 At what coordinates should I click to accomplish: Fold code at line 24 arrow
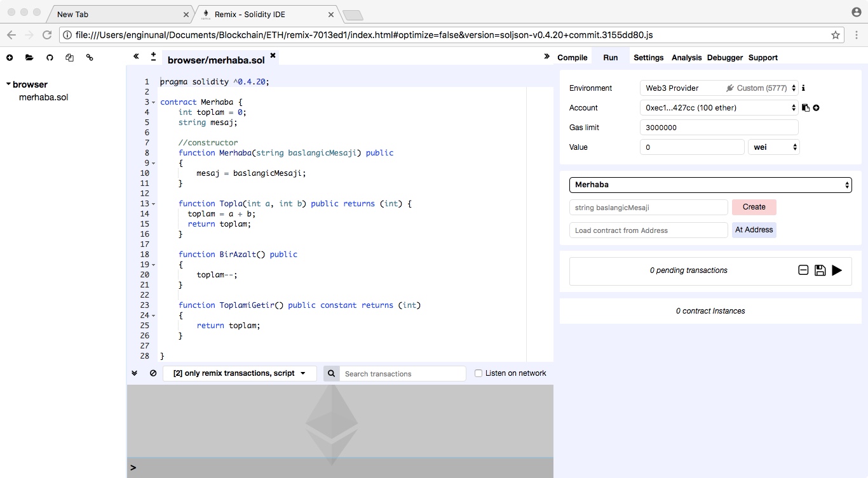tap(154, 315)
